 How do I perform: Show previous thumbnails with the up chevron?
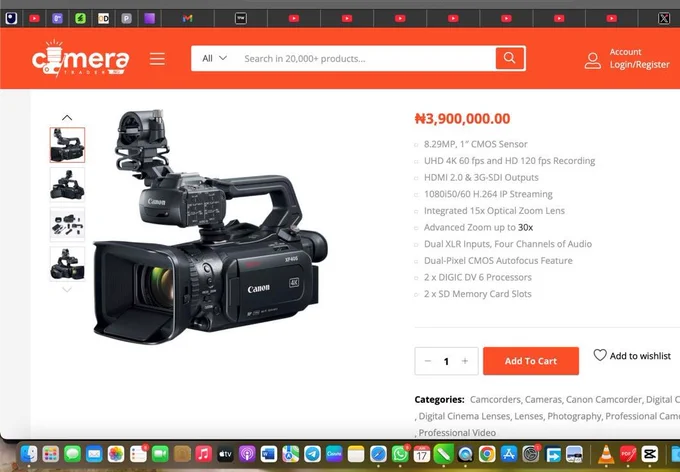pos(67,118)
